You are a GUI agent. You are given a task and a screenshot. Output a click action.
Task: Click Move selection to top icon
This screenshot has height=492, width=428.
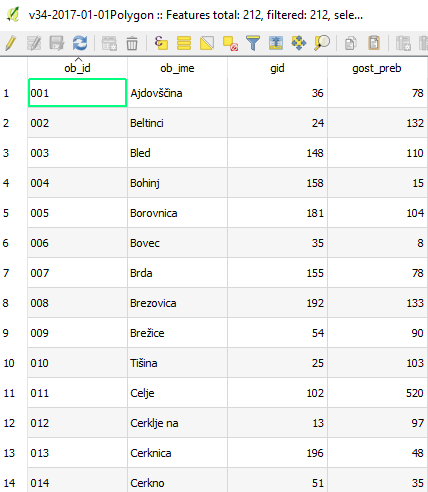[x=276, y=43]
